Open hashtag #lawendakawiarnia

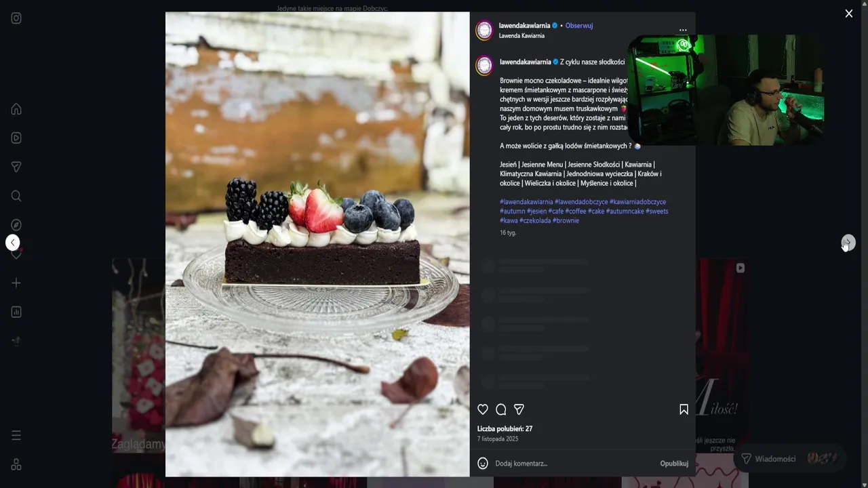tap(526, 202)
